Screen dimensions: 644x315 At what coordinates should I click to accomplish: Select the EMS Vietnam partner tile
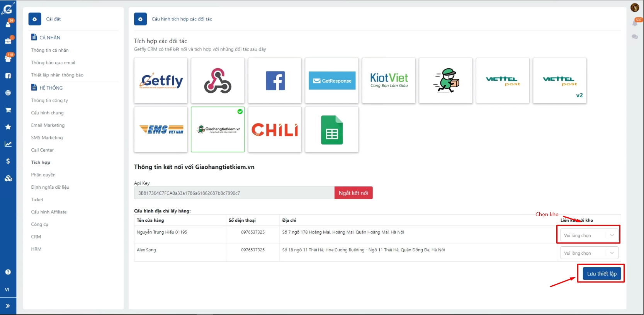point(161,130)
